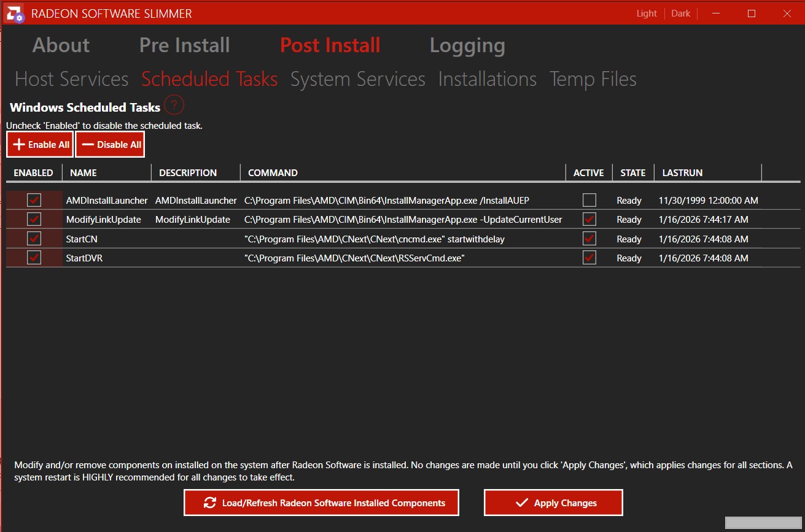This screenshot has height=532, width=805.
Task: Show the Temp Files sub-tab
Action: point(593,79)
